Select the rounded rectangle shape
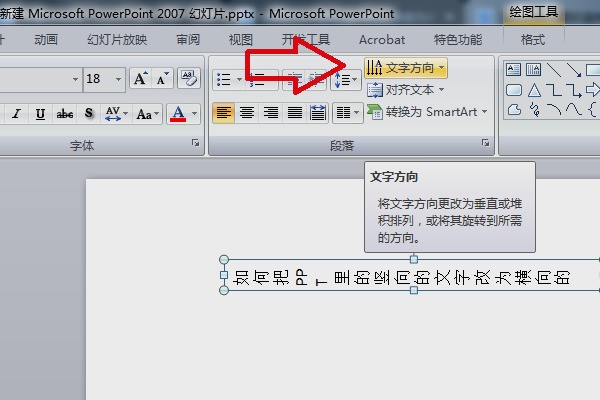Image resolution: width=600 pixels, height=400 pixels. click(x=514, y=90)
